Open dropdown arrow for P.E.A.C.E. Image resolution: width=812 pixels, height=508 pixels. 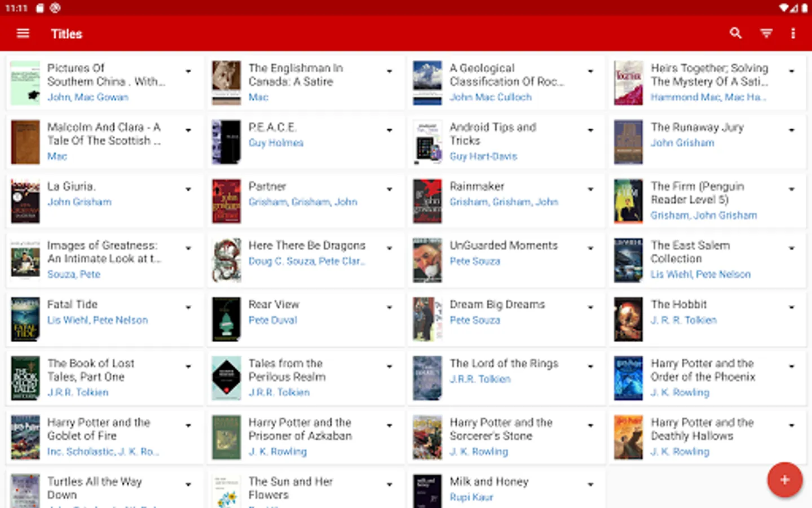[x=390, y=130]
